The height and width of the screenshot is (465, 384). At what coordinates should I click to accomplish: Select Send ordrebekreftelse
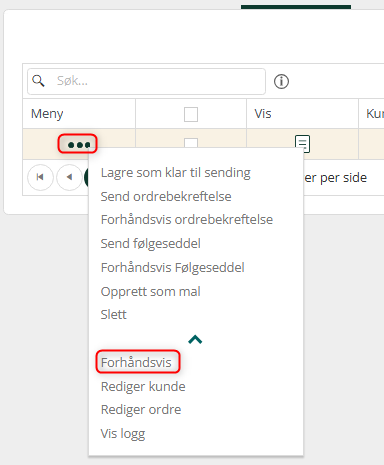tap(166, 197)
